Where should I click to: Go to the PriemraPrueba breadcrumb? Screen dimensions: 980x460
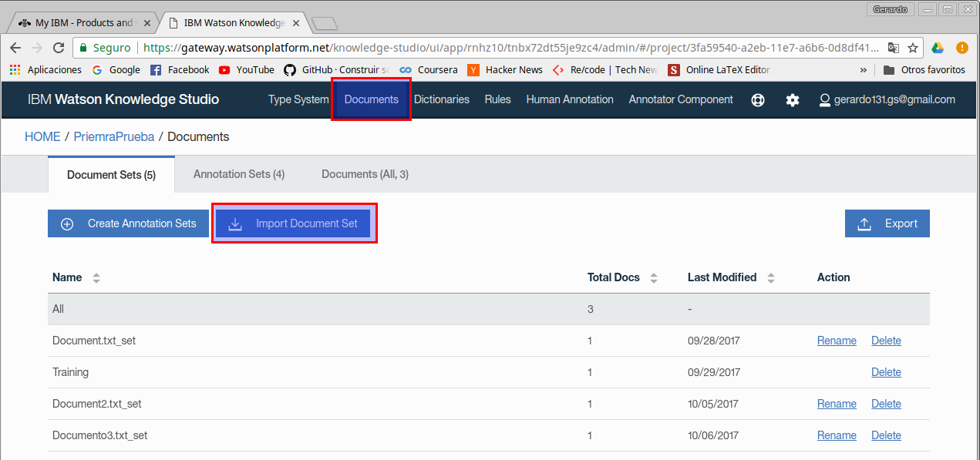pyautogui.click(x=114, y=136)
